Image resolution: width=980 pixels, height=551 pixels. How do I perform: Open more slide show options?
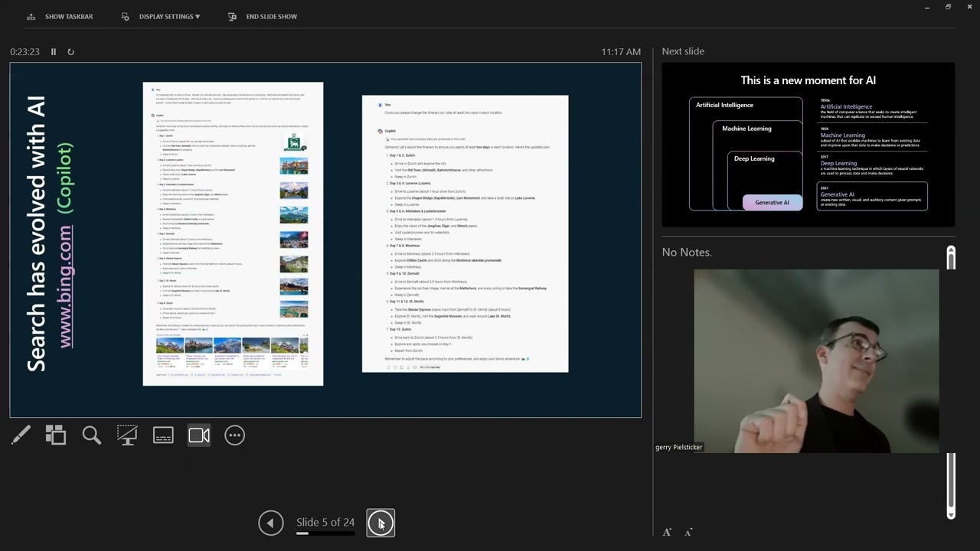pyautogui.click(x=234, y=435)
